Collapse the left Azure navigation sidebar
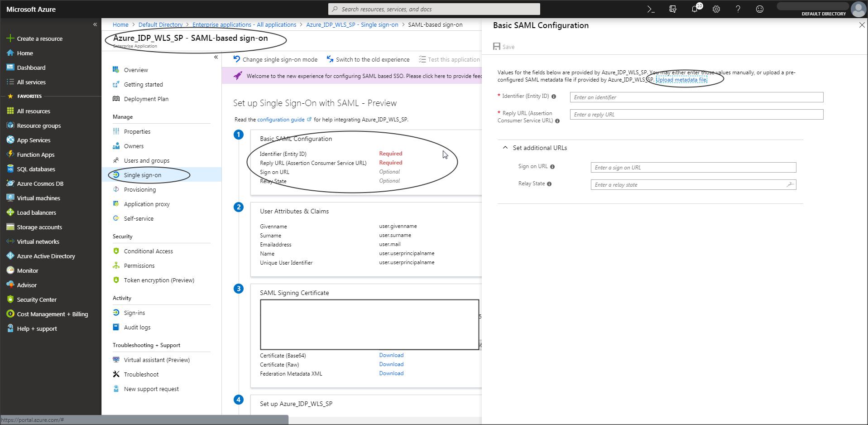The width and height of the screenshot is (868, 425). pos(95,24)
